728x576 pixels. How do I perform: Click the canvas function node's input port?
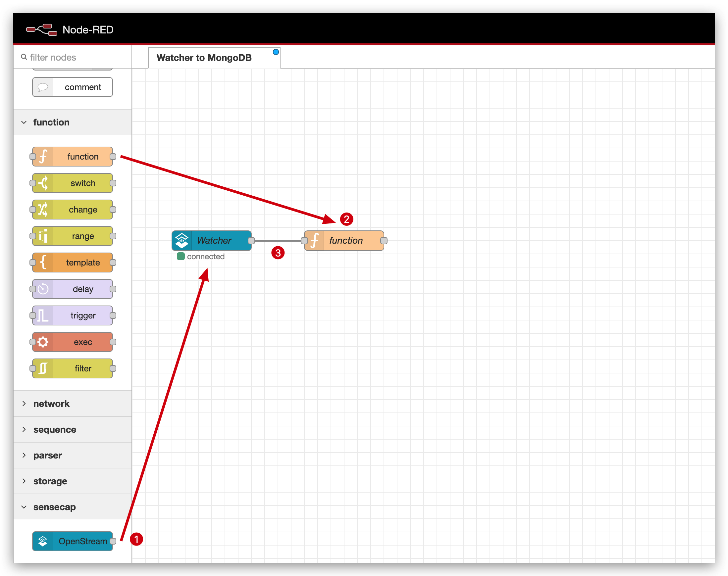coord(304,240)
